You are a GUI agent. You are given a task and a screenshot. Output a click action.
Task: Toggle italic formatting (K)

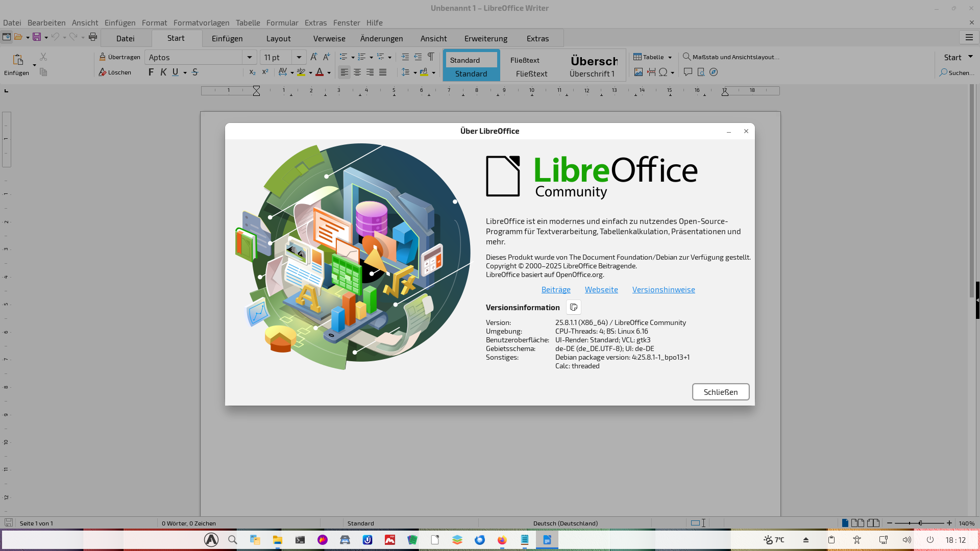pos(163,72)
